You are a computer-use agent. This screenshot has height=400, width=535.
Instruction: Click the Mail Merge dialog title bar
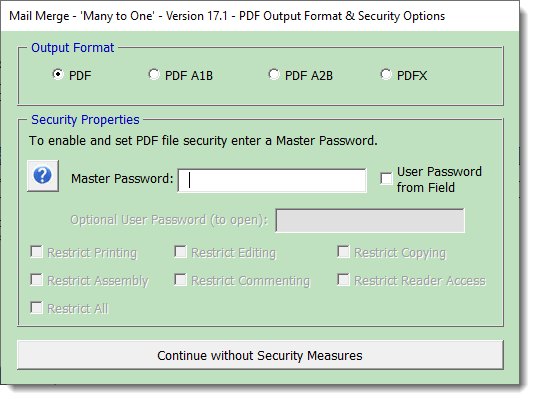[260, 16]
